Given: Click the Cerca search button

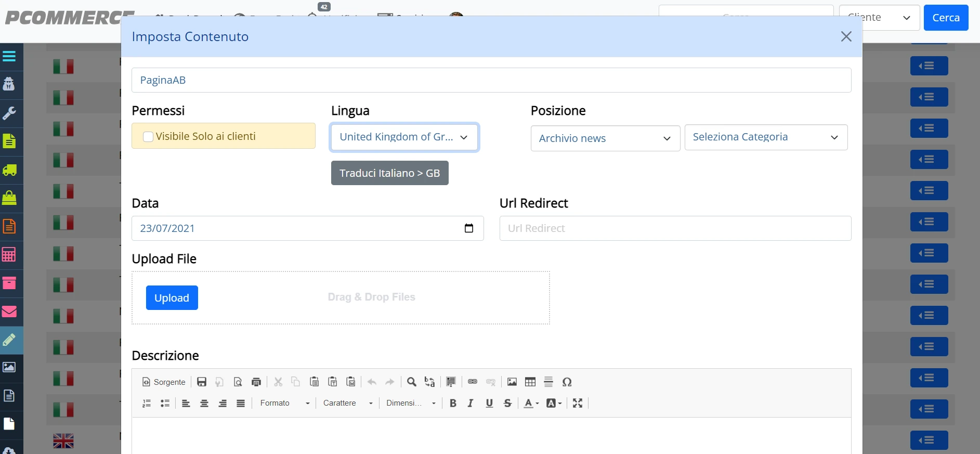Looking at the screenshot, I should click(946, 18).
